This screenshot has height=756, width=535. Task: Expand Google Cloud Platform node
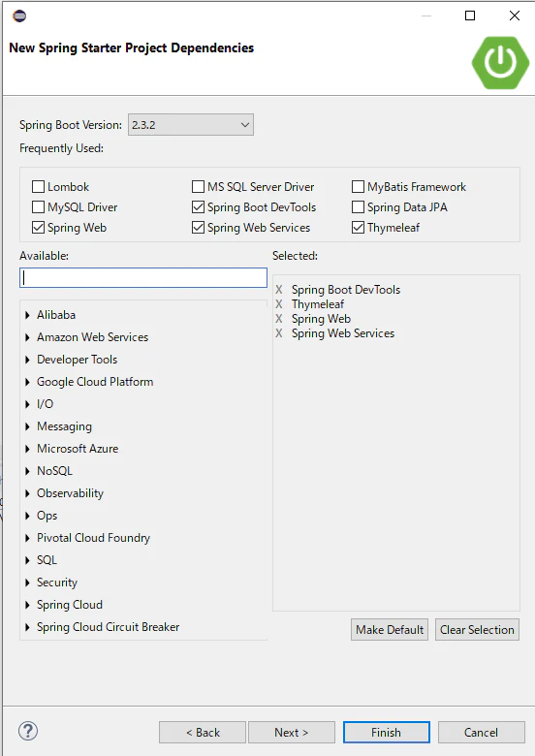point(27,382)
